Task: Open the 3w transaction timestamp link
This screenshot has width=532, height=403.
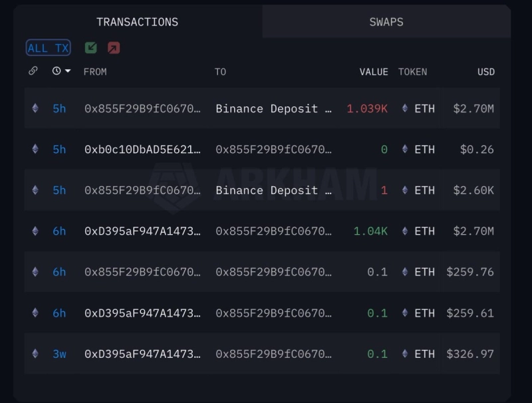Action: [60, 354]
